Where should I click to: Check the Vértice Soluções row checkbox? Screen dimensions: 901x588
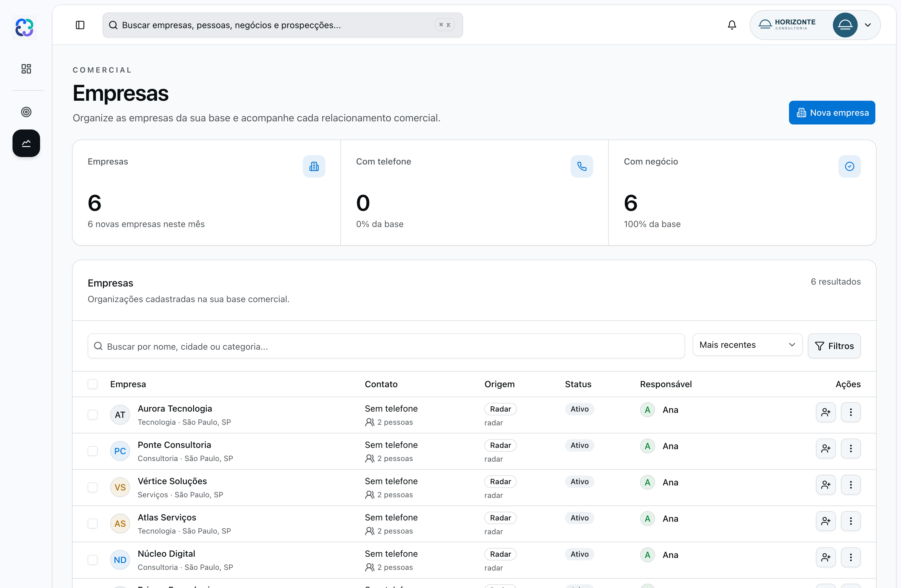point(92,487)
